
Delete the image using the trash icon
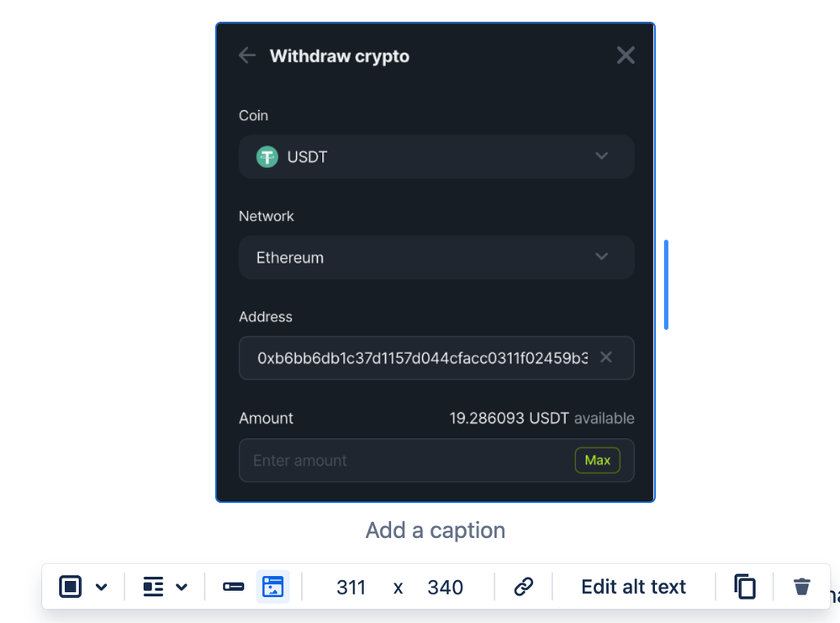click(800, 587)
